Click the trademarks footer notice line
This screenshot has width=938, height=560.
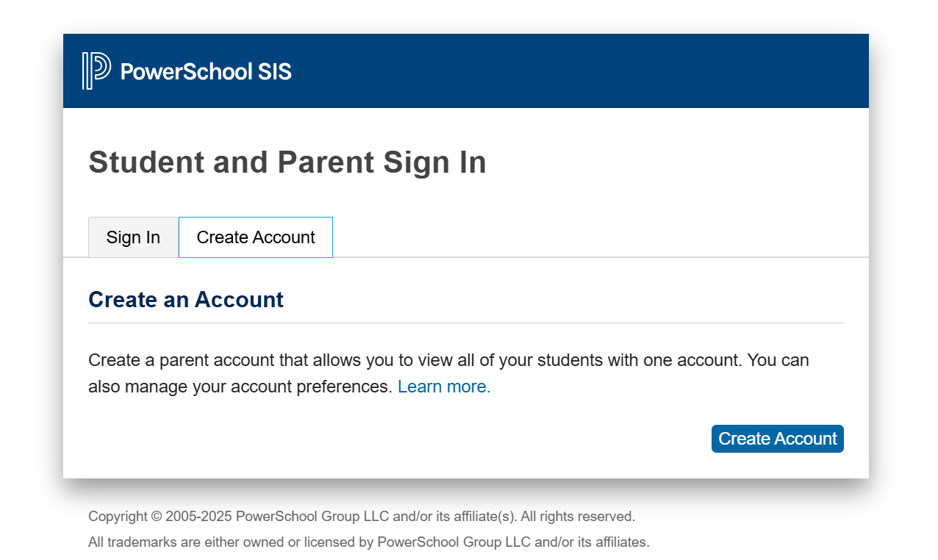[368, 542]
